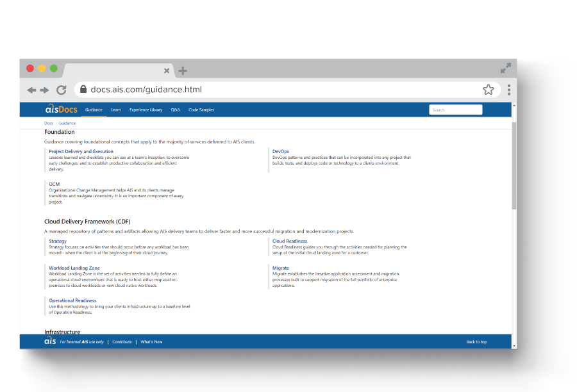Open the Operational Readiness link

72,301
